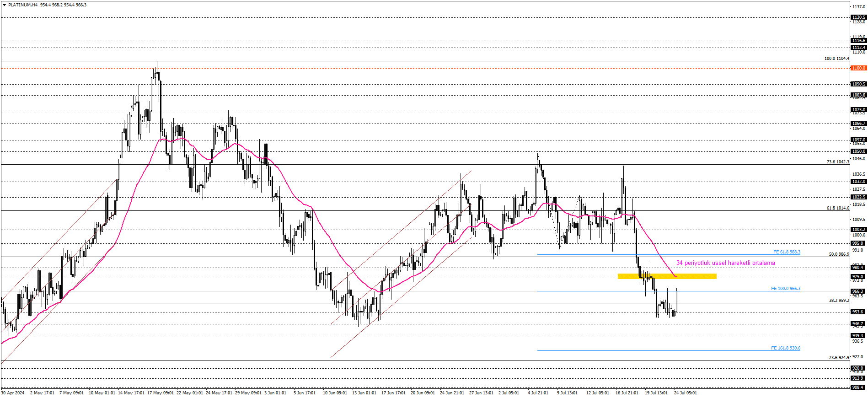Viewport: 868px width, 398px height.
Task: Select the yellow rectangle zone near 975
Action: point(667,276)
